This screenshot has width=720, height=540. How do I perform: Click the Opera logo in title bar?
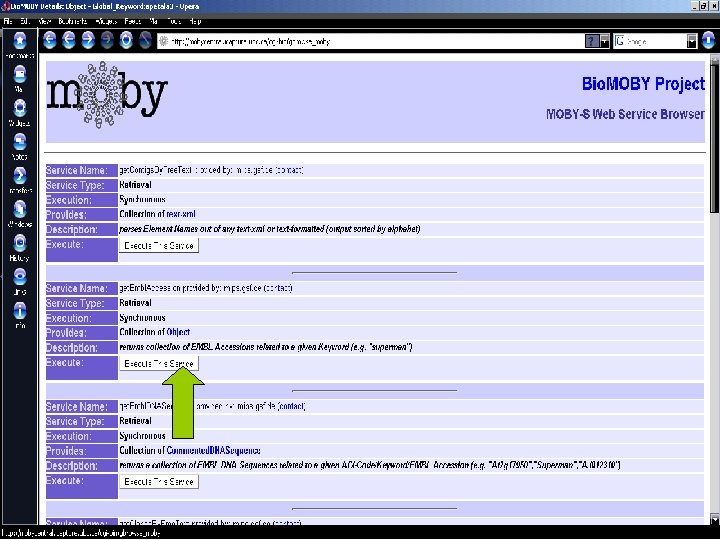6,6
